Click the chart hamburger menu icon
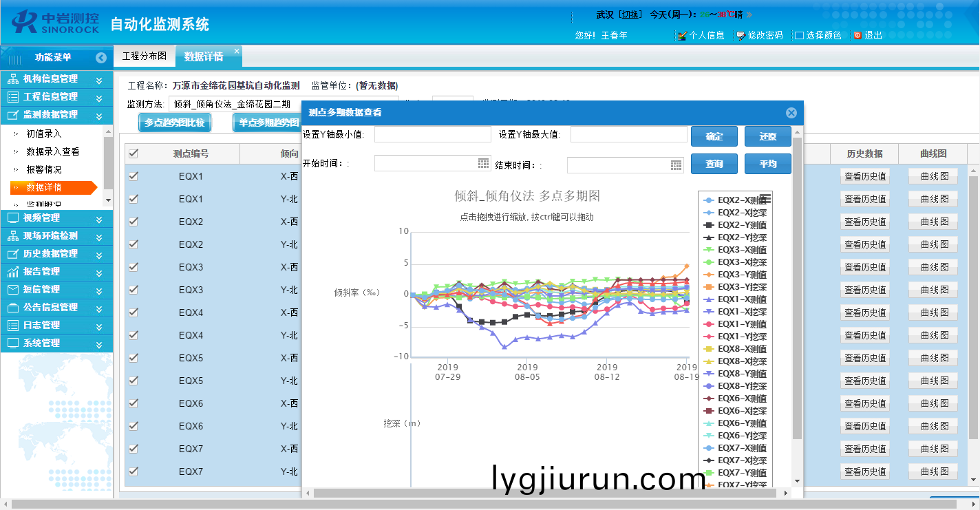 (x=765, y=199)
